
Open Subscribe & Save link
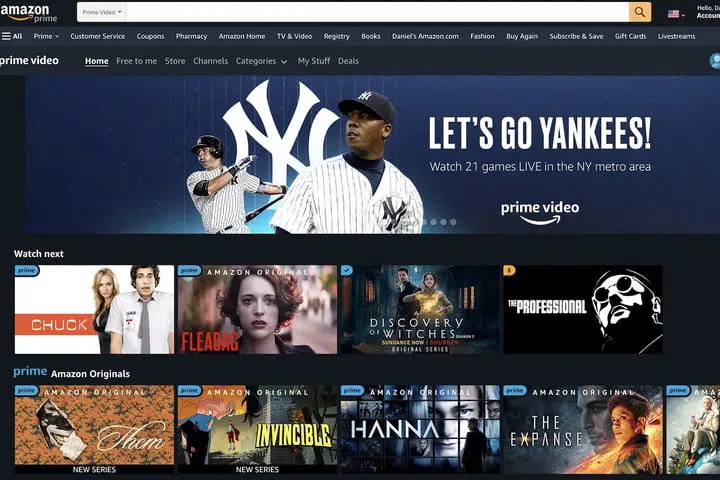pos(576,36)
